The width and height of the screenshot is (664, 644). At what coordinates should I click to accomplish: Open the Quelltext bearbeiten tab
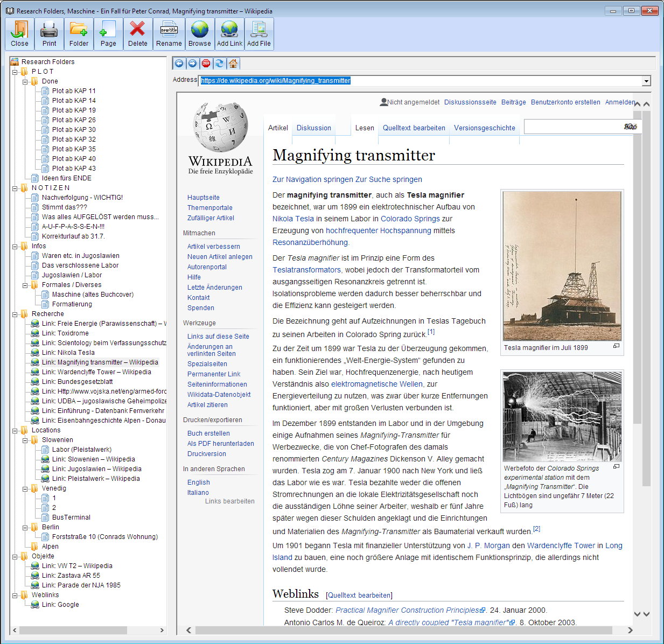pos(414,128)
